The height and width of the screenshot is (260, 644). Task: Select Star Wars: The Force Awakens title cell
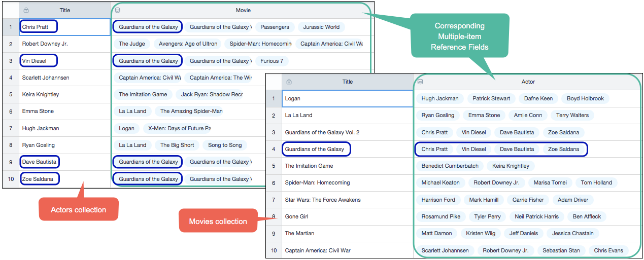(x=348, y=200)
